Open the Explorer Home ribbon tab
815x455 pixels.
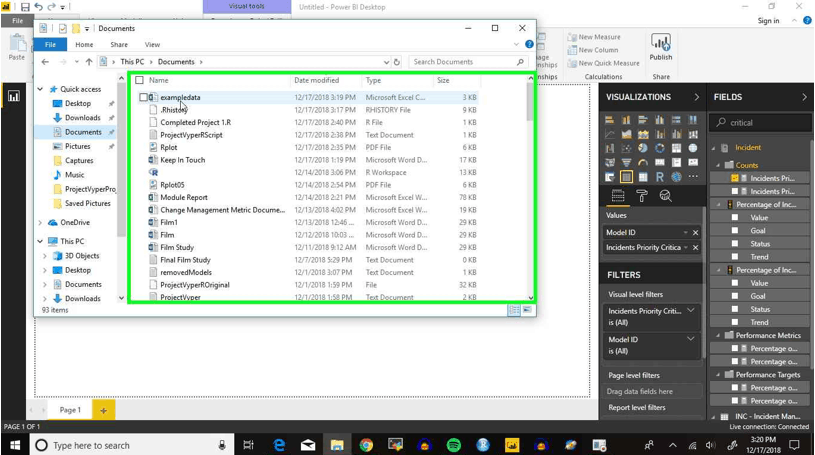tap(84, 45)
